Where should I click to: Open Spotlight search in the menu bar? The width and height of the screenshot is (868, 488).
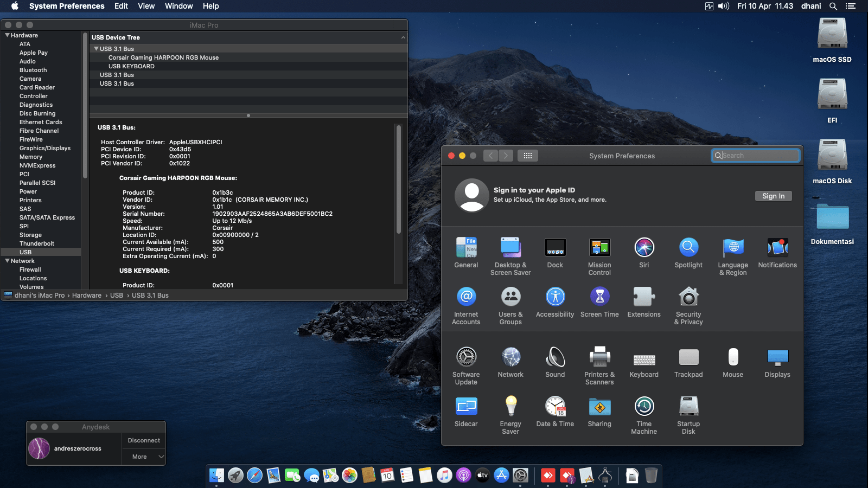click(x=833, y=6)
